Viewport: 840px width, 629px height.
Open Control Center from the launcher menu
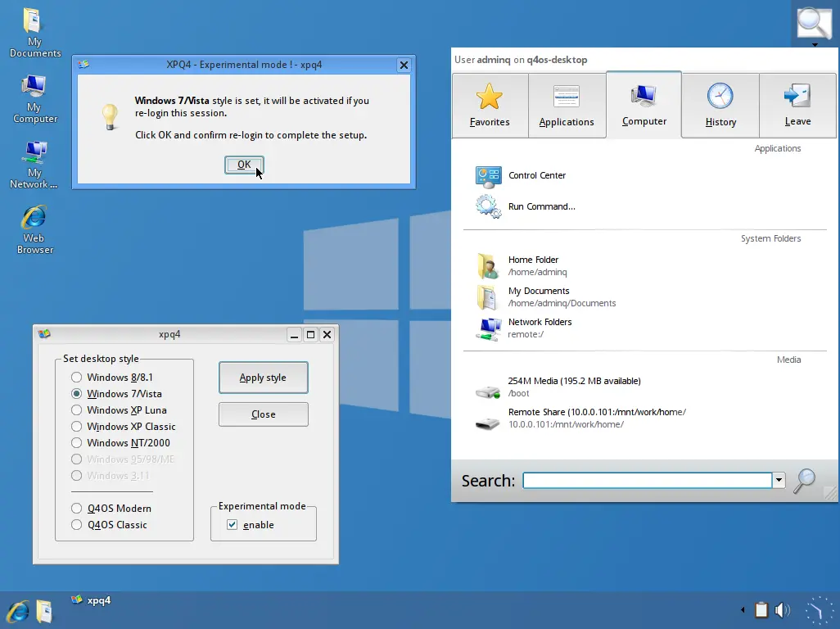[536, 175]
